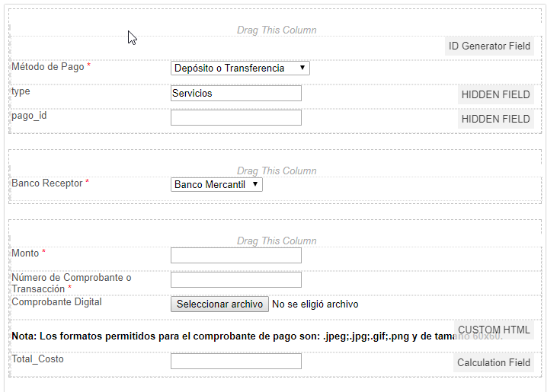The image size is (560, 392).
Task: Click the Total_Costo input field
Action: click(x=236, y=362)
